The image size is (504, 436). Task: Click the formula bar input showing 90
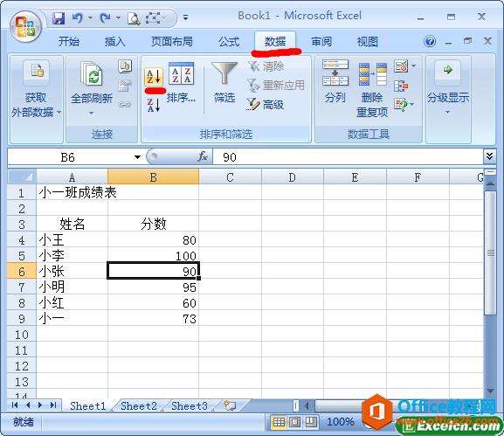(348, 157)
